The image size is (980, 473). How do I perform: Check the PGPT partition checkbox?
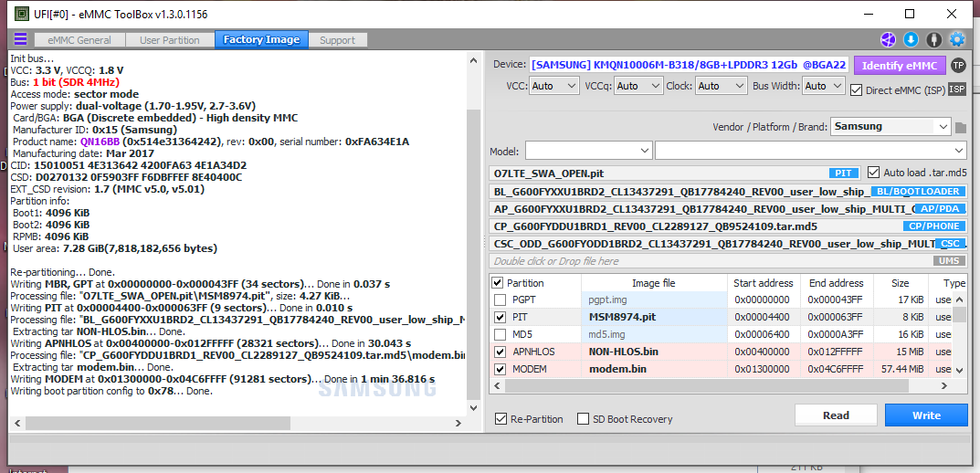coord(500,300)
